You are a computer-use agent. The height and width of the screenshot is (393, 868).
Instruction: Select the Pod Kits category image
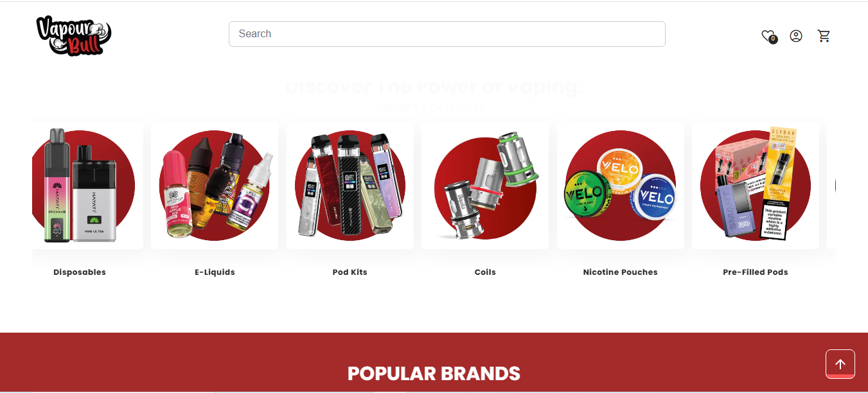pos(350,186)
